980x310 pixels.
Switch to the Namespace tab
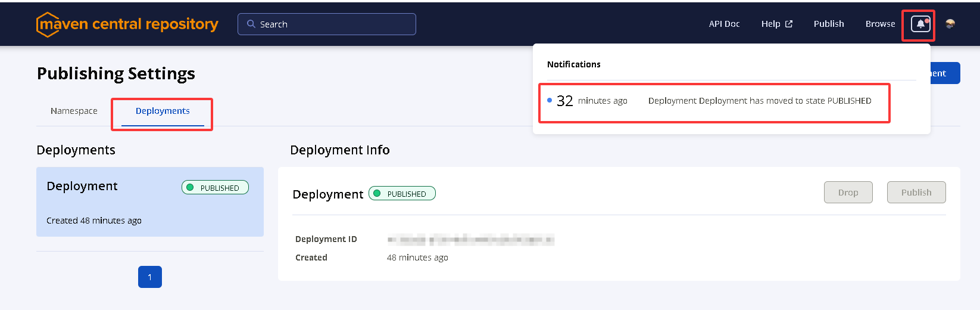[74, 111]
